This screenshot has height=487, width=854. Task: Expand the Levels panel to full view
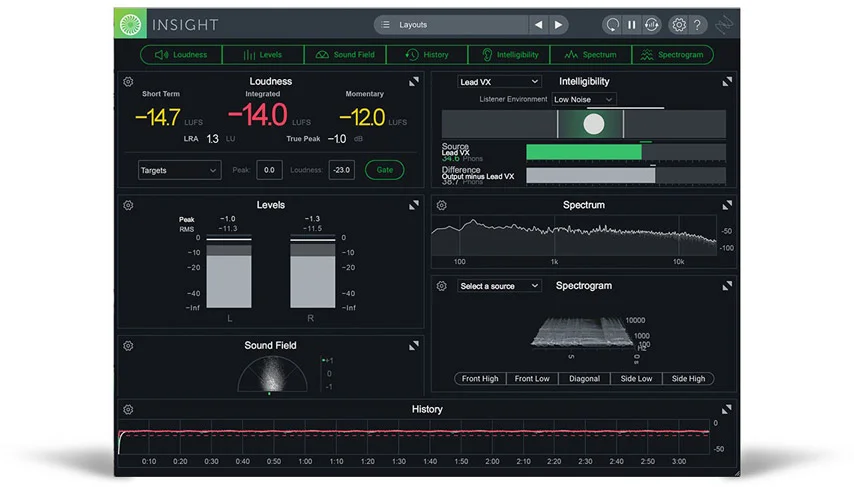click(x=414, y=205)
